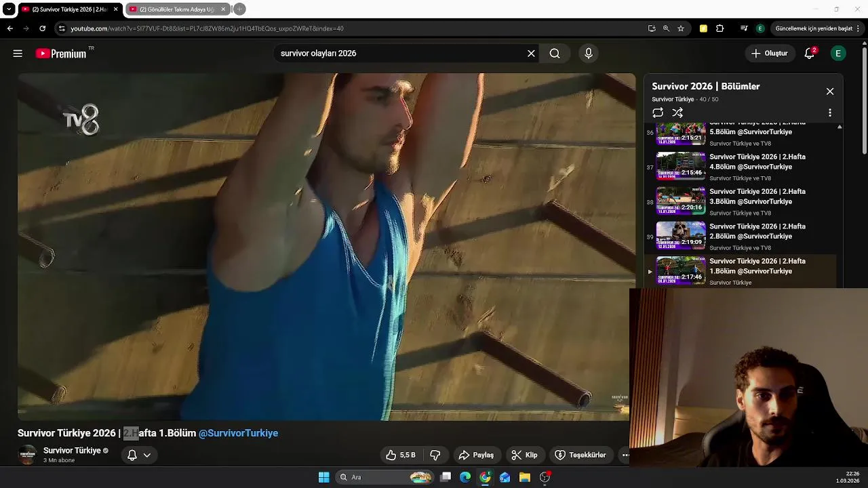Open Survivor Türkiye channel name
The height and width of the screenshot is (488, 868).
(72, 451)
